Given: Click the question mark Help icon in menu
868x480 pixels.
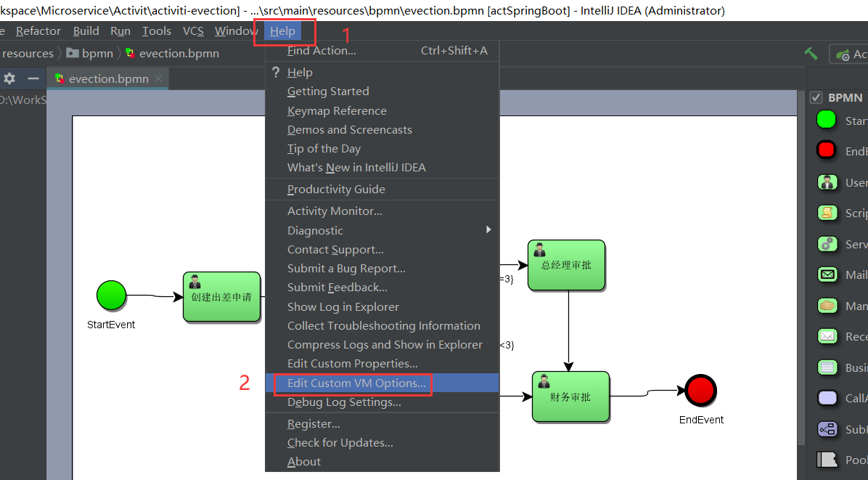Looking at the screenshot, I should [x=276, y=72].
